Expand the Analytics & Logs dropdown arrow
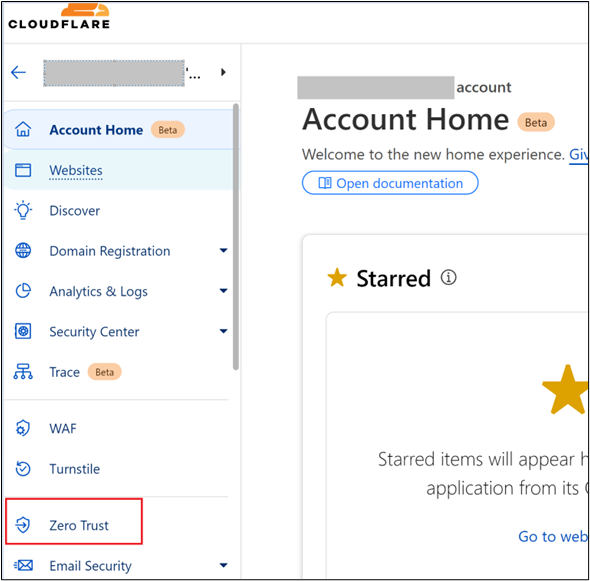 pos(224,290)
